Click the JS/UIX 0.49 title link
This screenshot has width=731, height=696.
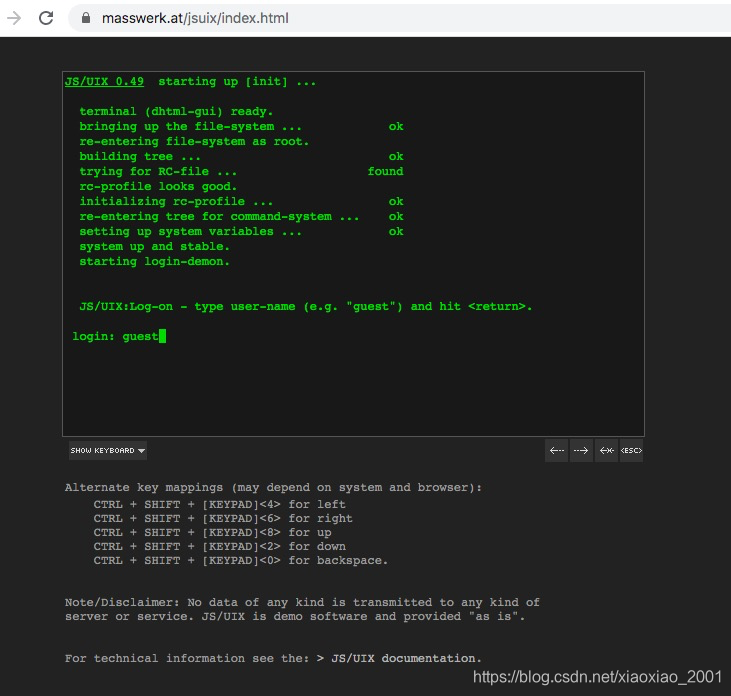point(104,82)
